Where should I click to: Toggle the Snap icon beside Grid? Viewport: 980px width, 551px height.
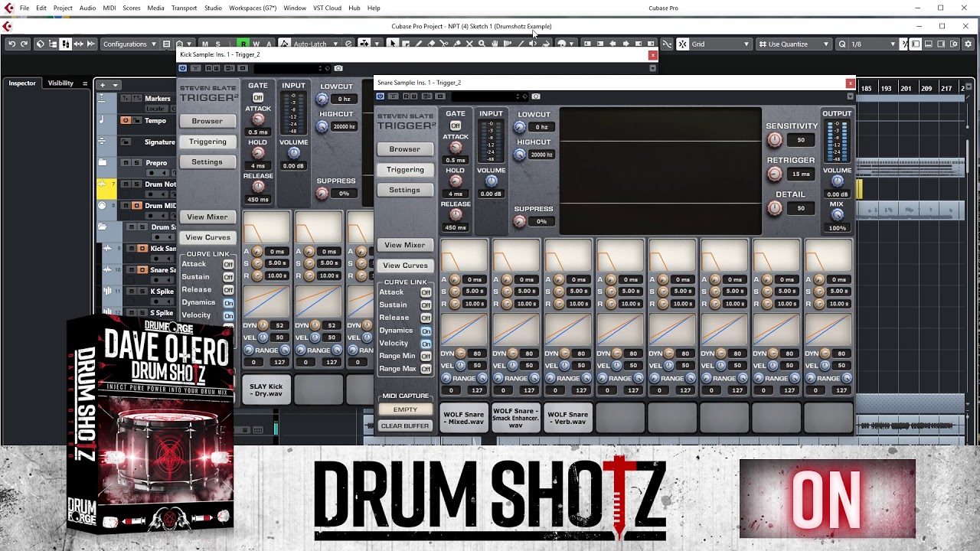(x=683, y=44)
